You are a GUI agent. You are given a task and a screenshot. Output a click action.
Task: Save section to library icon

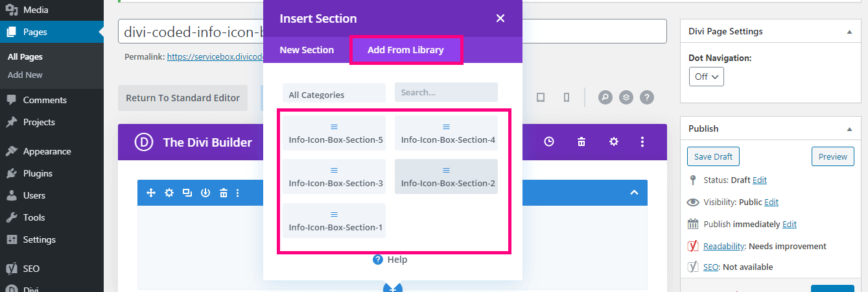pos(205,193)
